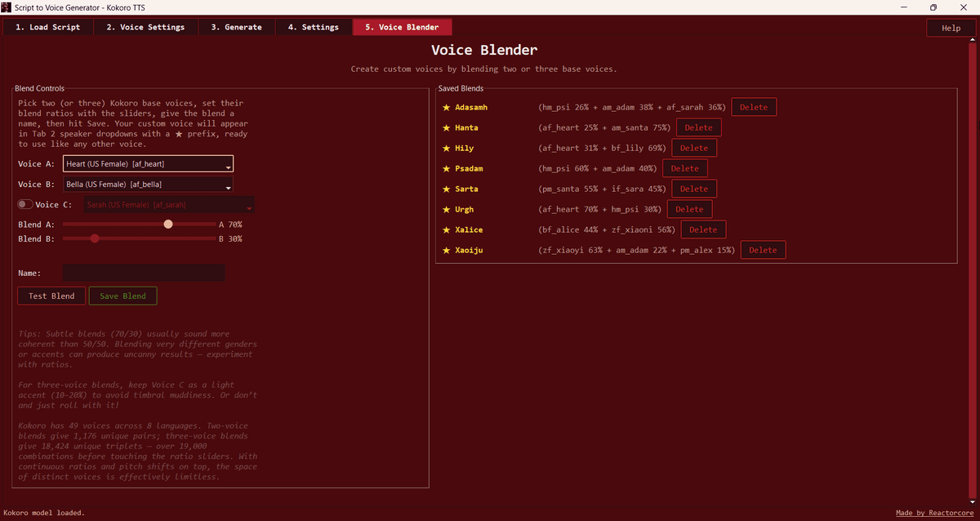This screenshot has height=521, width=980.
Task: Select the 5. Voice Blender tab
Action: click(402, 27)
